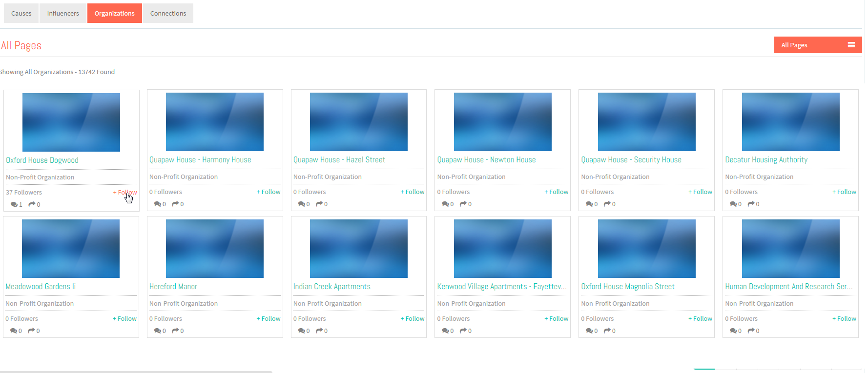
Task: Click share icon on Human Development And Research
Action: coord(751,331)
